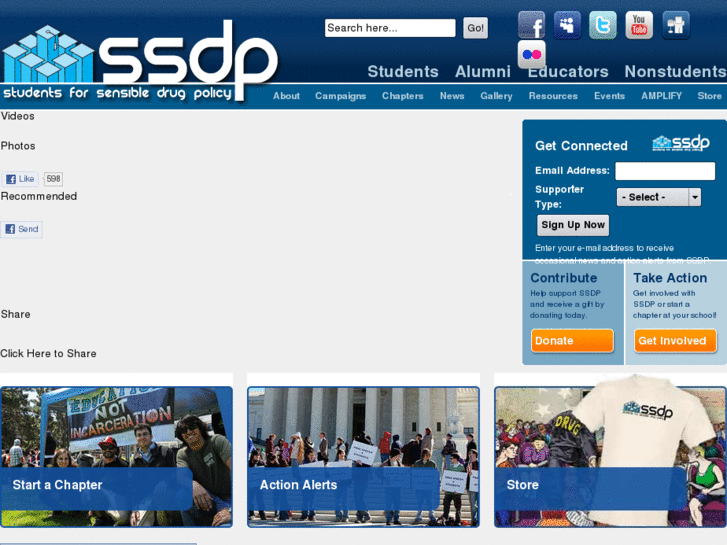Open the Resources menu item
727x545 pixels.
[x=553, y=96]
